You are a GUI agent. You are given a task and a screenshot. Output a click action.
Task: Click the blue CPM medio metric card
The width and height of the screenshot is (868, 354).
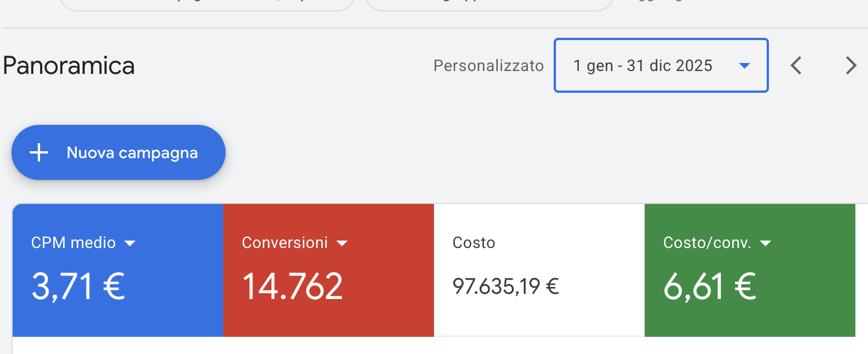117,269
